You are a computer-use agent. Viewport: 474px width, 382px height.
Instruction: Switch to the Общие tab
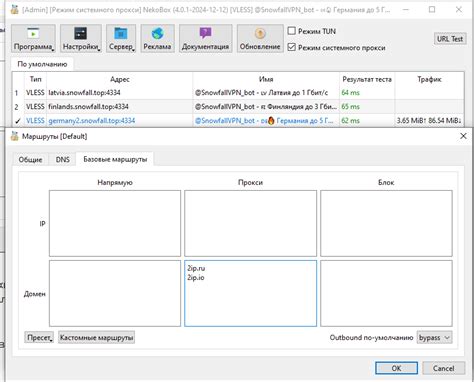(30, 160)
